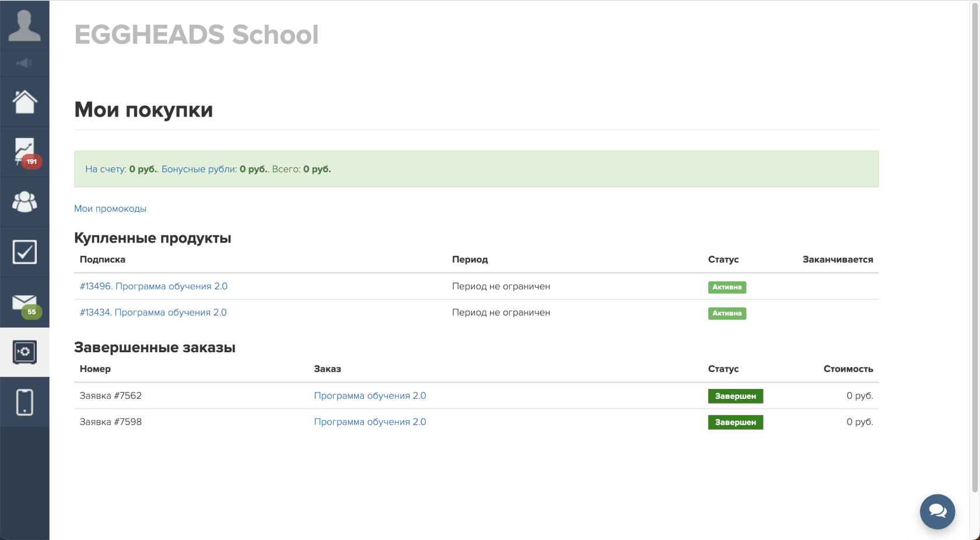Click the Всего: 0 руб. total text

tap(301, 169)
